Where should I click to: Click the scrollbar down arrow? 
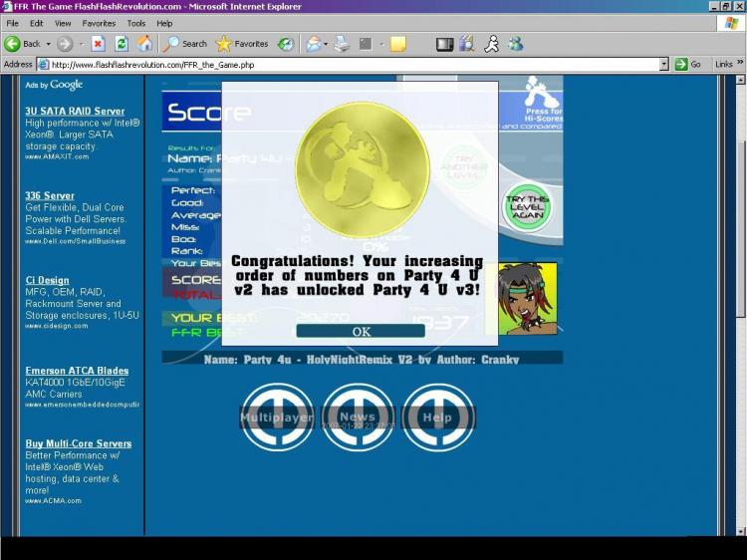coord(740,531)
